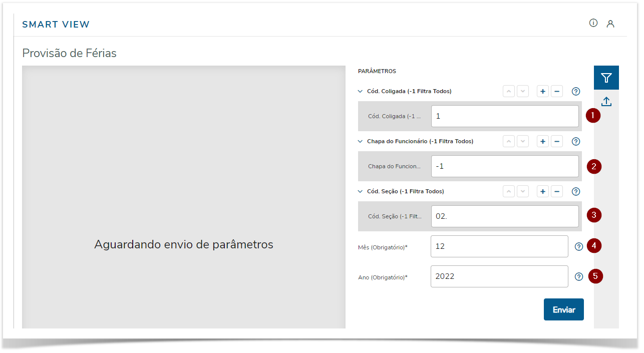Click the SMART VIEW title link
Screen dimensions: 644x353
coord(56,25)
